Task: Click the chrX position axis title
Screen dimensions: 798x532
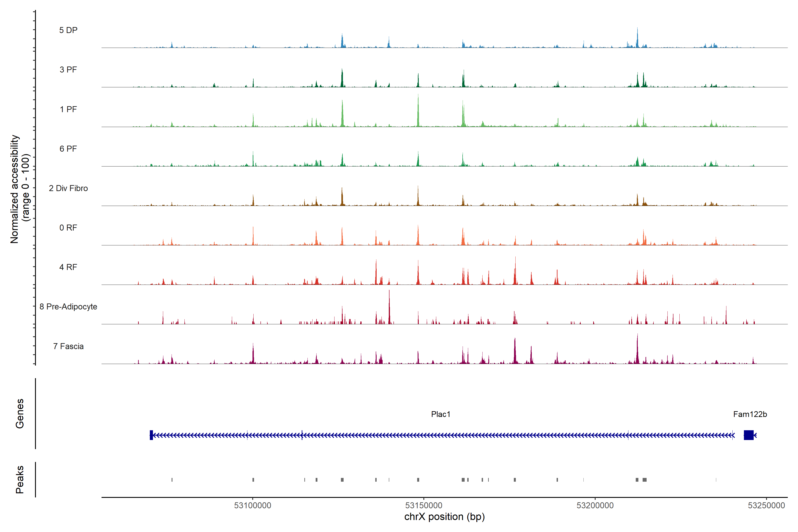Action: coord(444,517)
